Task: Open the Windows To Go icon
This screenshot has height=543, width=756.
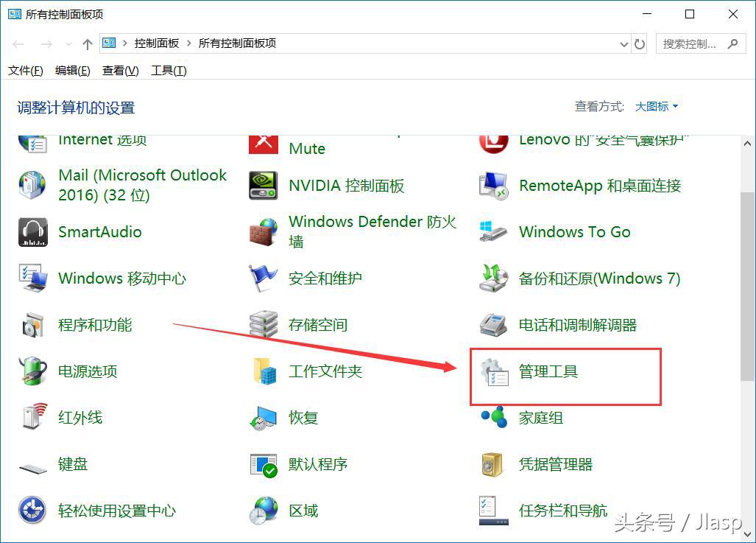Action: coord(494,231)
